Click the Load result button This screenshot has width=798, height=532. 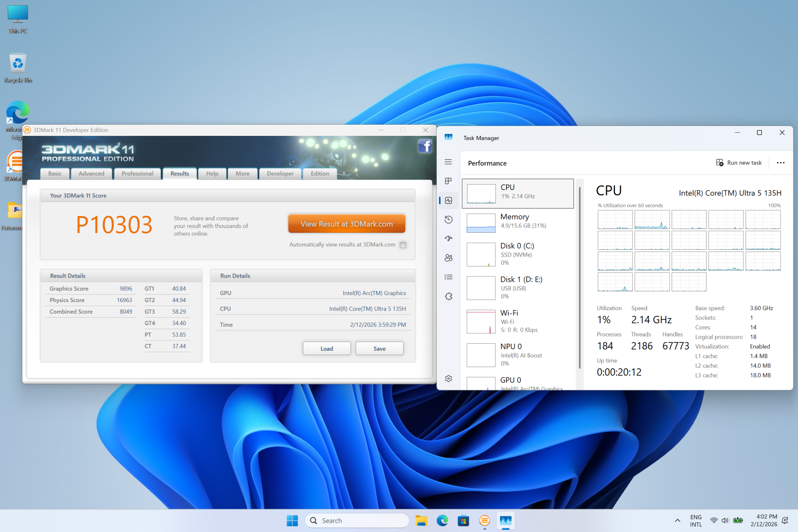[x=327, y=349]
